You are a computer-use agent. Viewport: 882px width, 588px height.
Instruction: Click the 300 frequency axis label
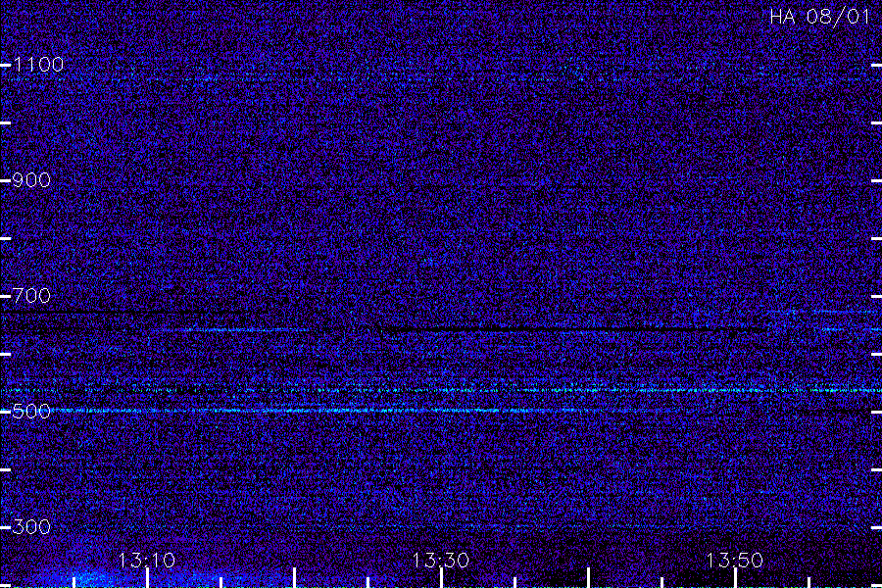31,526
